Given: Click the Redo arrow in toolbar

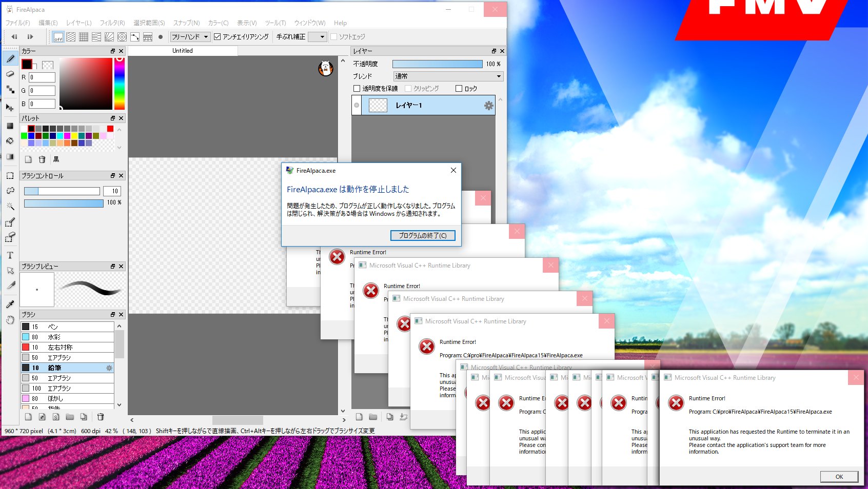Looking at the screenshot, I should 30,37.
